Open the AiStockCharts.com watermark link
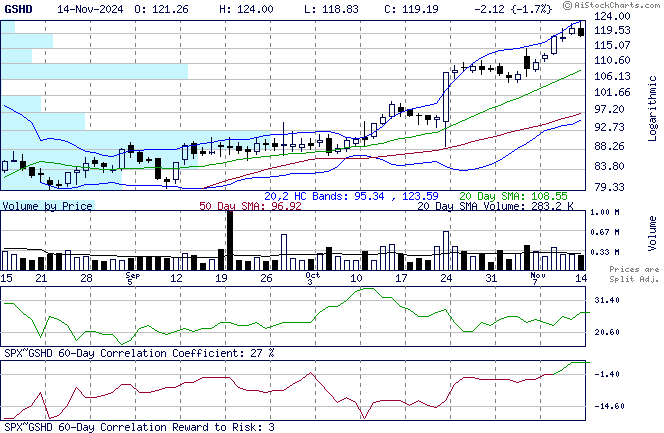The image size is (664, 433). 619,8
